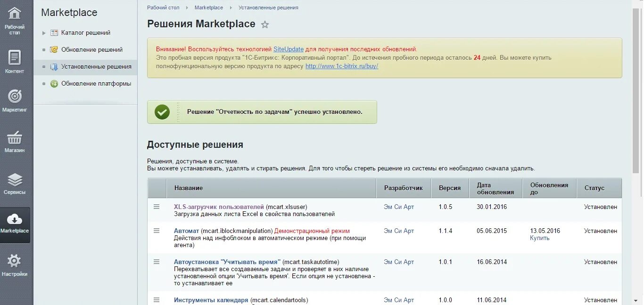This screenshot has width=644, height=305.
Task: Open hamburger menu for Автомат row
Action: [x=157, y=231]
